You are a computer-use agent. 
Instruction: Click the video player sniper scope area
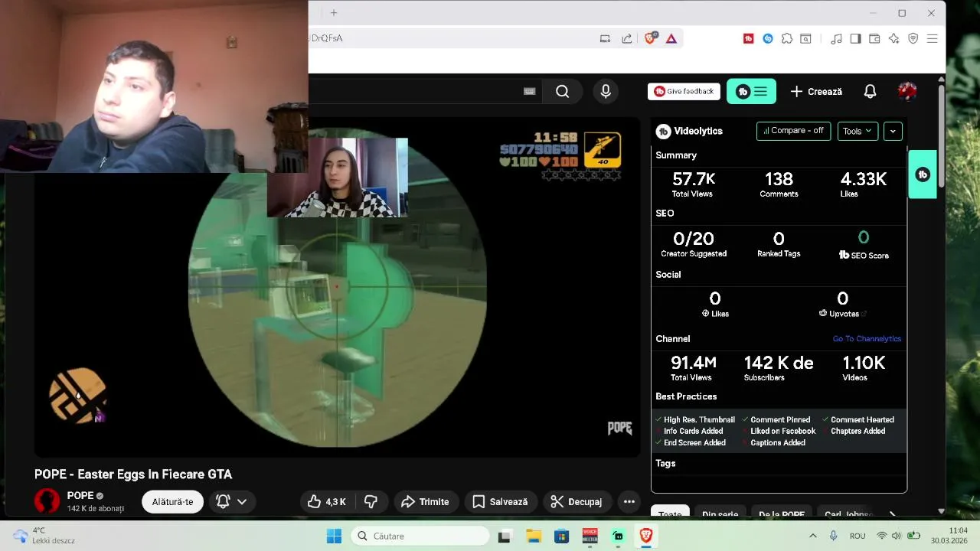[x=337, y=287]
